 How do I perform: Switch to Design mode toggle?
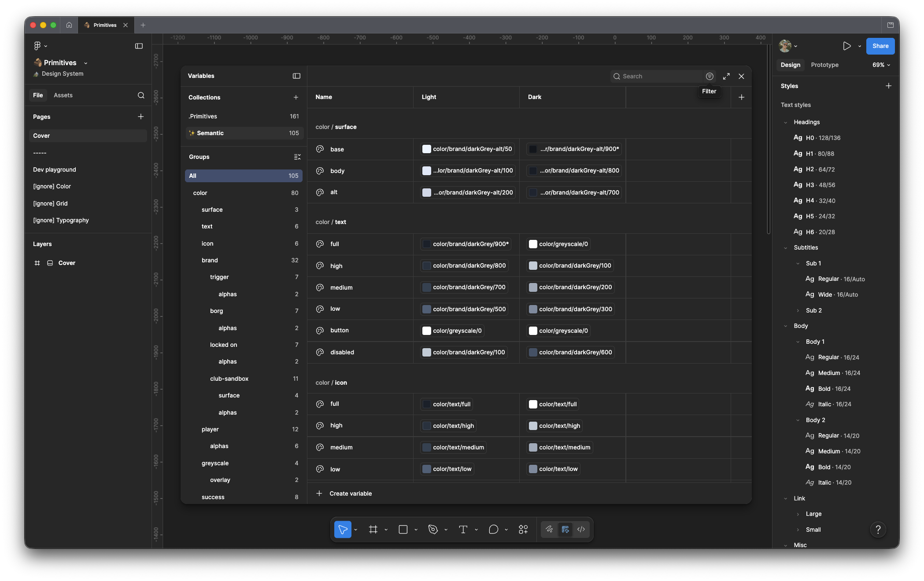click(565, 530)
